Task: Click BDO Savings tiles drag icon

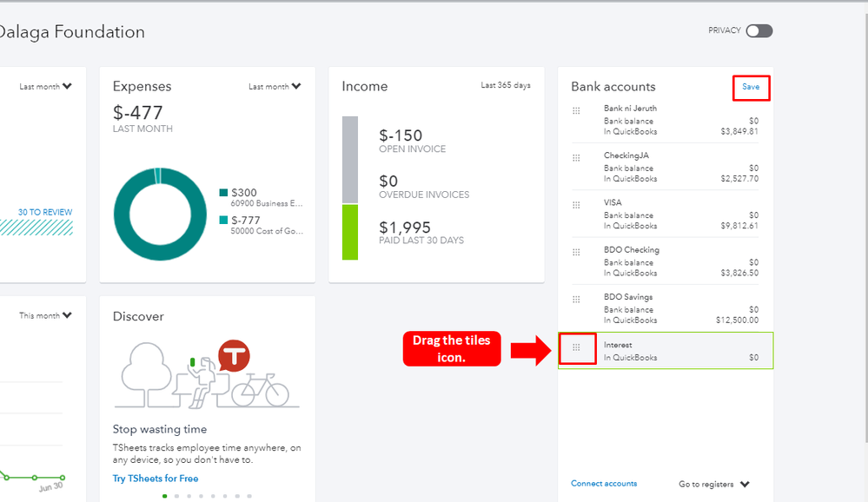Action: point(576,299)
